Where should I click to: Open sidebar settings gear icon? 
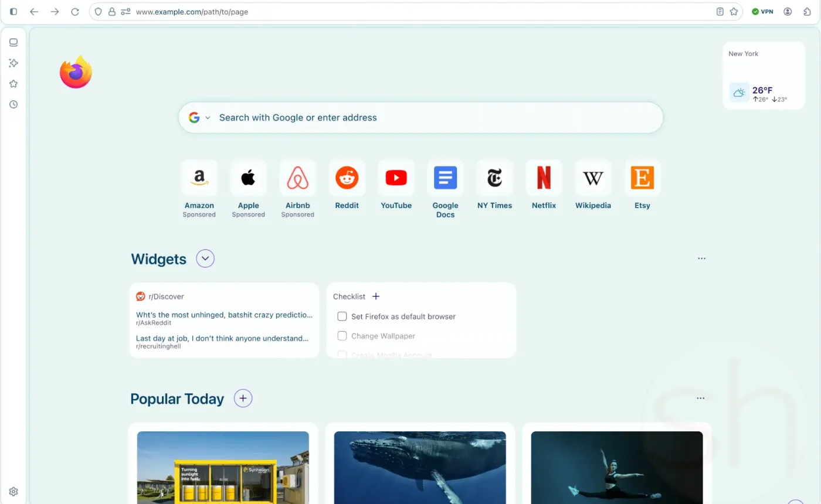click(13, 492)
